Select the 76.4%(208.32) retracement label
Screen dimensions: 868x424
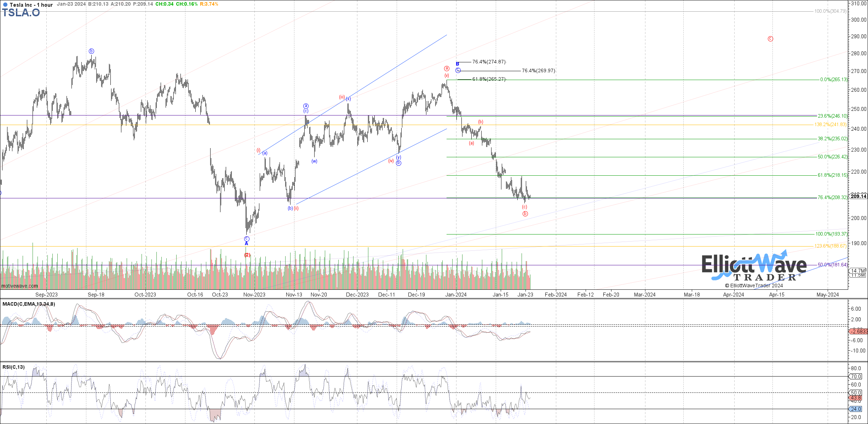833,198
